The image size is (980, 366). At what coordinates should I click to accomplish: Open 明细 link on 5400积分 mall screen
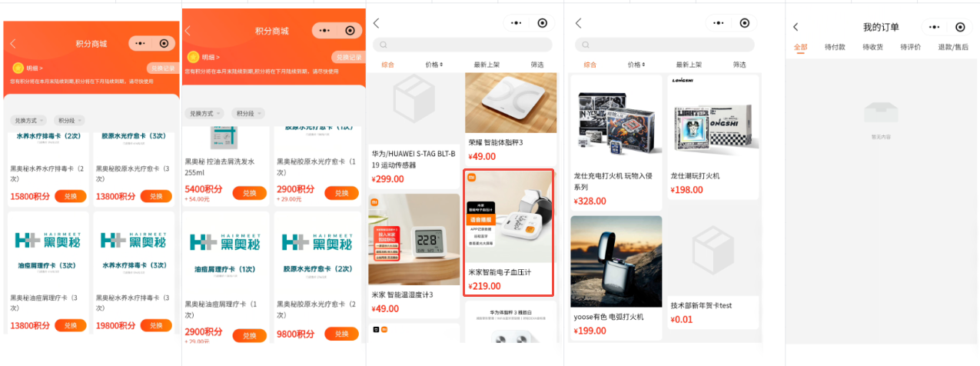tap(210, 57)
